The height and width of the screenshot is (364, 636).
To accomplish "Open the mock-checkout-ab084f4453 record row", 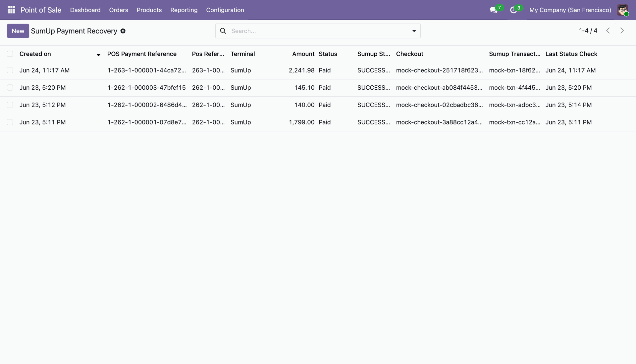I will point(318,88).
